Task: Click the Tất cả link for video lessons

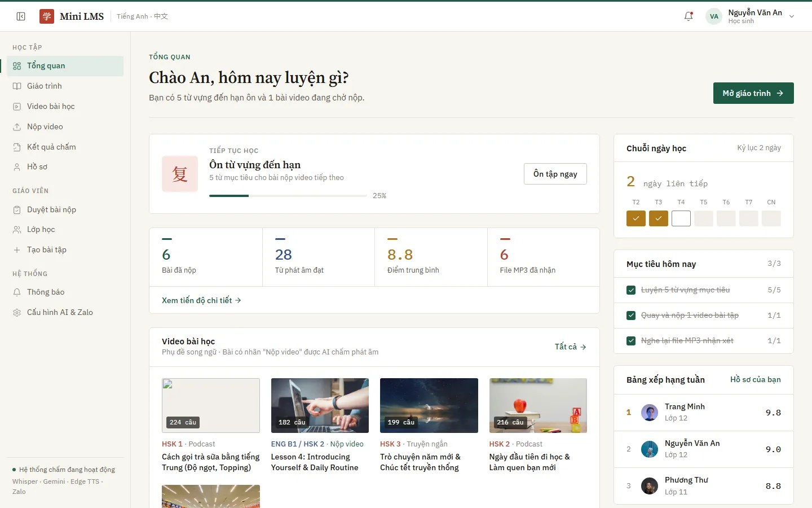Action: click(x=571, y=347)
